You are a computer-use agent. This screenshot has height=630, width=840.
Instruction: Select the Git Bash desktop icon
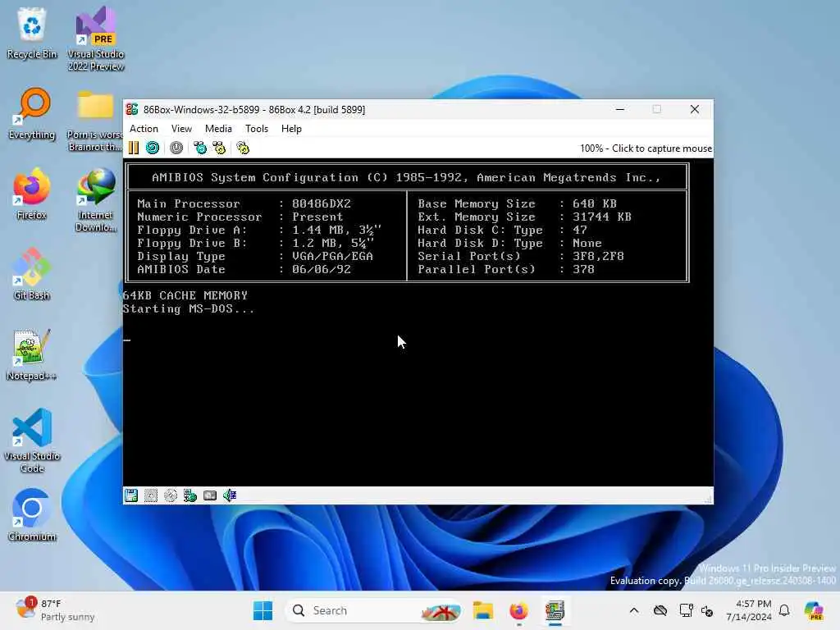point(32,274)
